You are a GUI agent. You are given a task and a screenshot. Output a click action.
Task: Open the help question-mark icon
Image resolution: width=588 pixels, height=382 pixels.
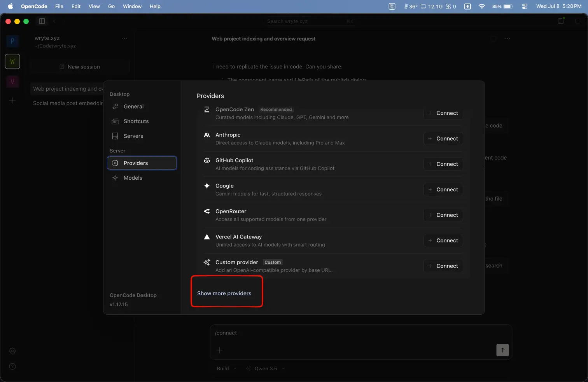[x=12, y=366]
